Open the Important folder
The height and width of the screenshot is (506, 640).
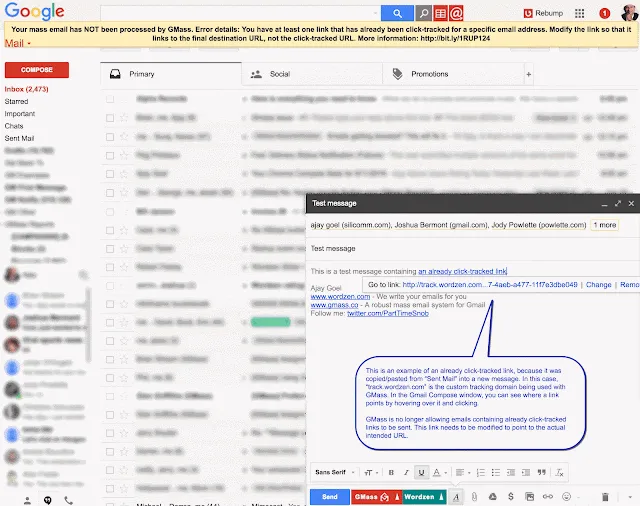(x=20, y=113)
